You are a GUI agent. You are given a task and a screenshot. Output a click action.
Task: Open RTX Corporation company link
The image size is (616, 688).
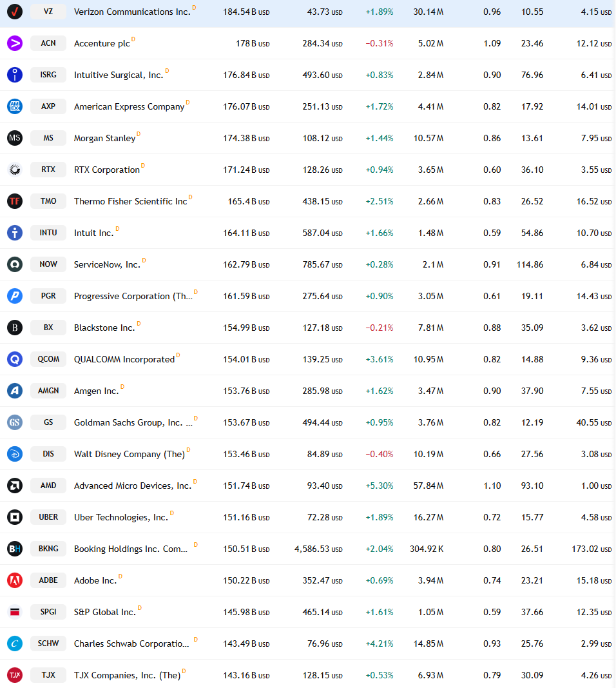pos(106,170)
